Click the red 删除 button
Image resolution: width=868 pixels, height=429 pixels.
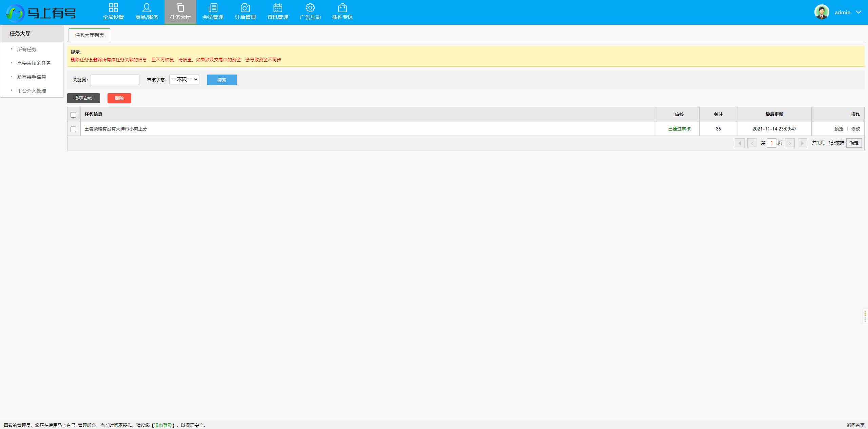coord(119,98)
